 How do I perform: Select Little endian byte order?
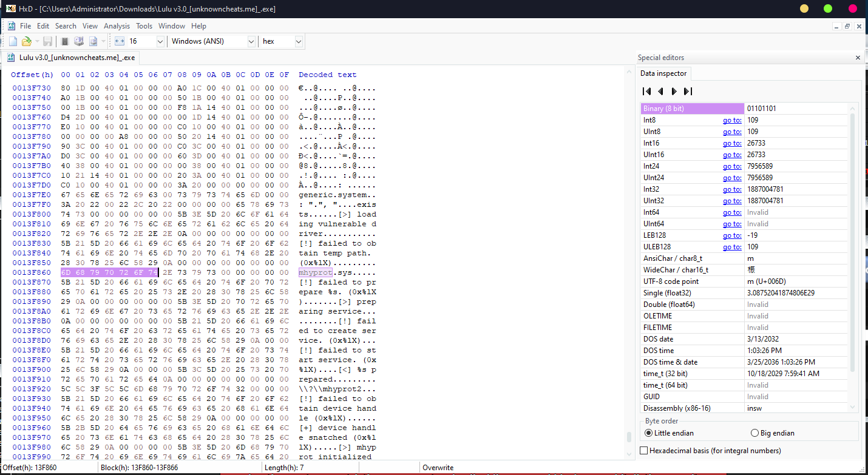[x=668, y=433]
